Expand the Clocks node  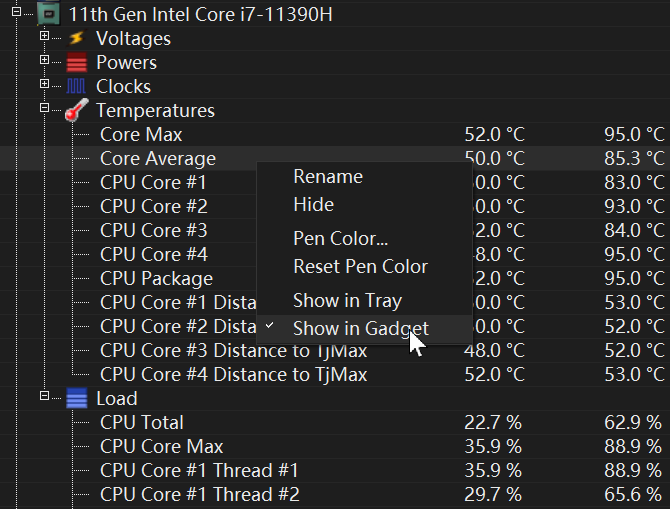44,83
